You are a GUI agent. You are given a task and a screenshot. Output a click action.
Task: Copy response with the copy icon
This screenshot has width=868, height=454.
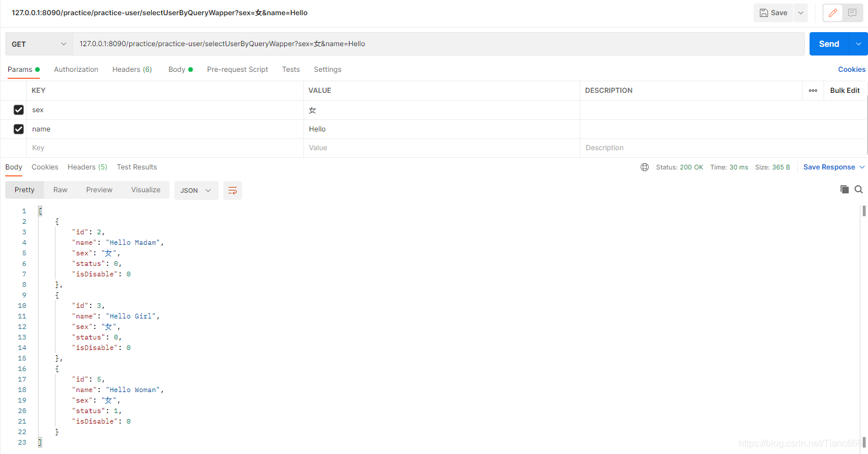tap(844, 189)
